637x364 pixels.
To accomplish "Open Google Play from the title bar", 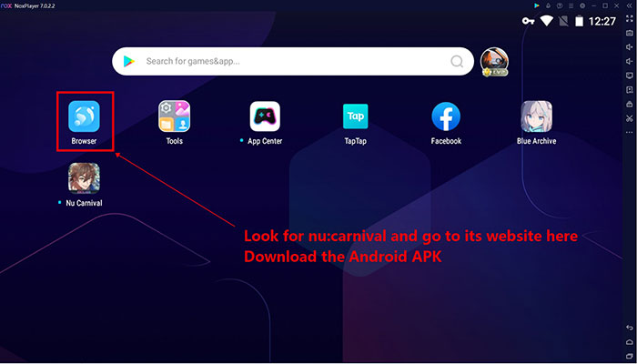I will tap(537, 5).
